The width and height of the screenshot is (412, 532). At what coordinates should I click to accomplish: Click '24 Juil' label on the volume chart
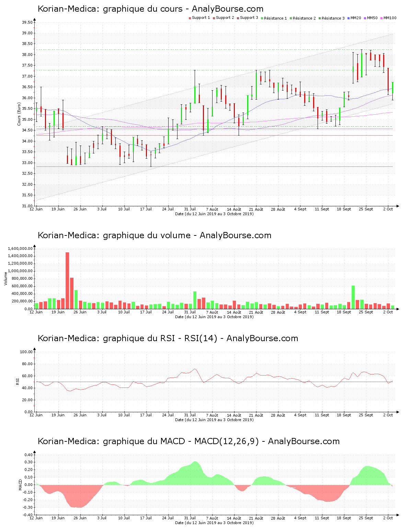(168, 312)
